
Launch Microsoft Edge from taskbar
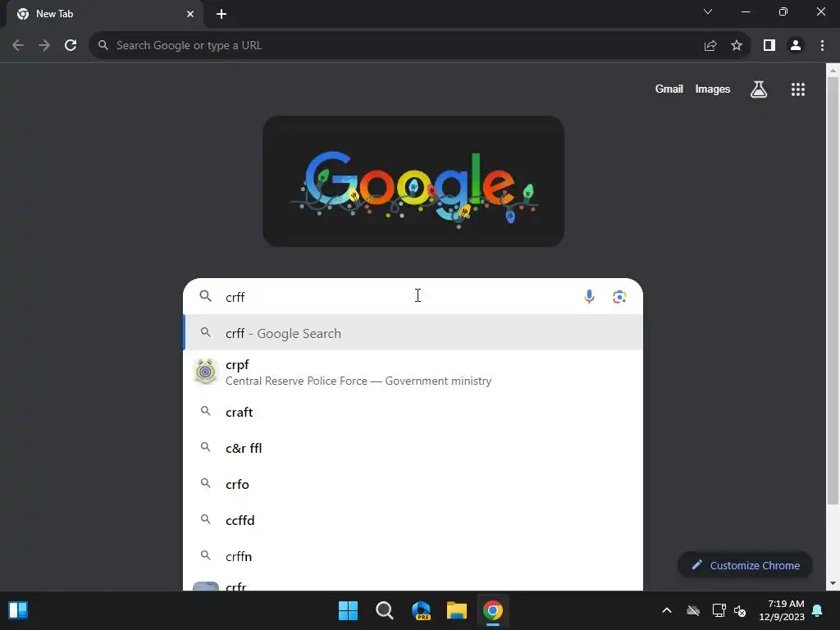click(421, 610)
